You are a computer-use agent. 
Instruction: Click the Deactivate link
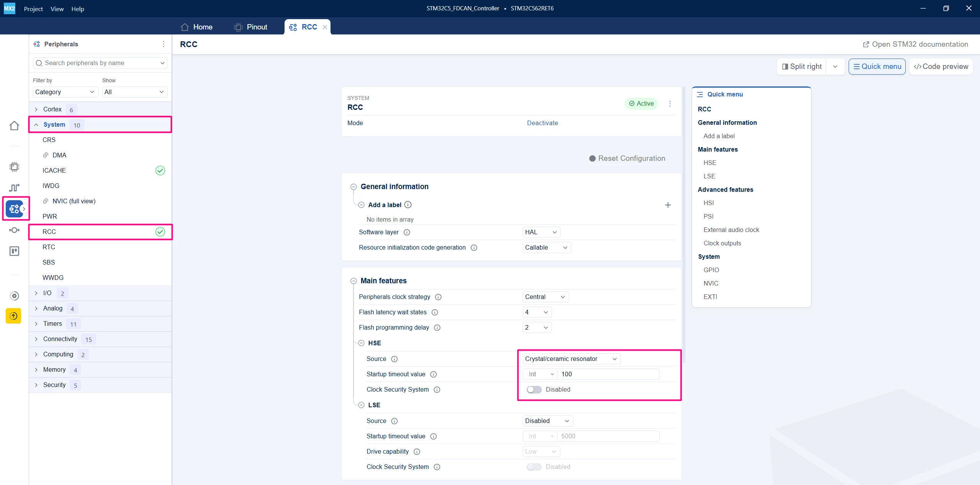click(x=542, y=123)
